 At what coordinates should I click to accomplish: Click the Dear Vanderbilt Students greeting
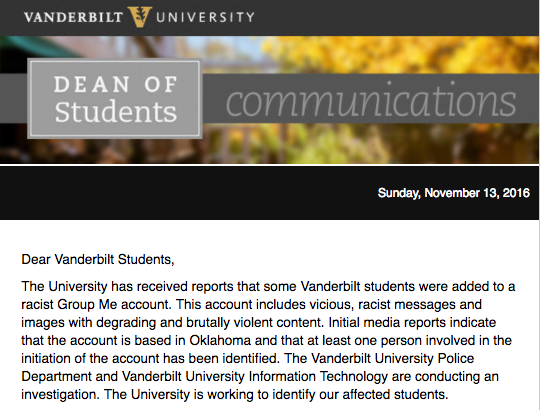pos(98,259)
